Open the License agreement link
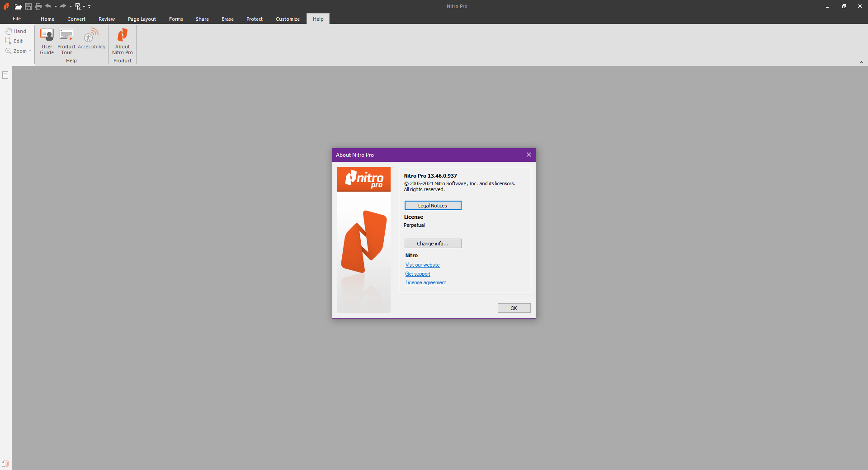The image size is (868, 470). (425, 282)
